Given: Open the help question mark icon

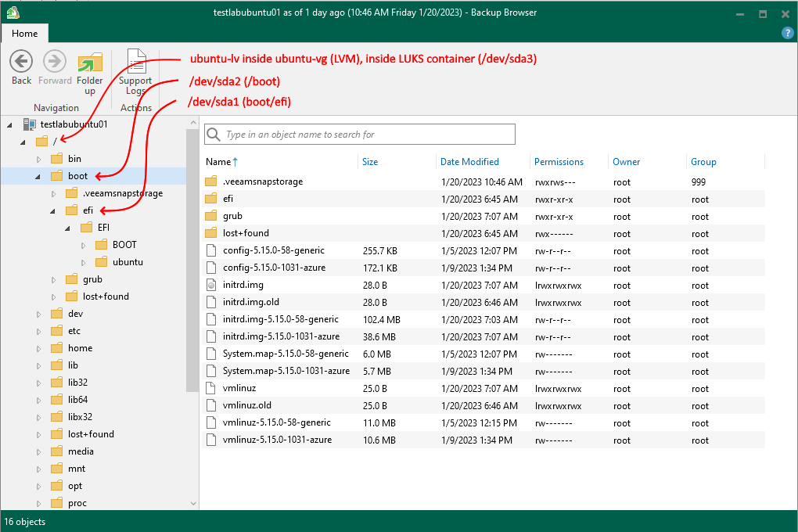Looking at the screenshot, I should click(x=787, y=33).
